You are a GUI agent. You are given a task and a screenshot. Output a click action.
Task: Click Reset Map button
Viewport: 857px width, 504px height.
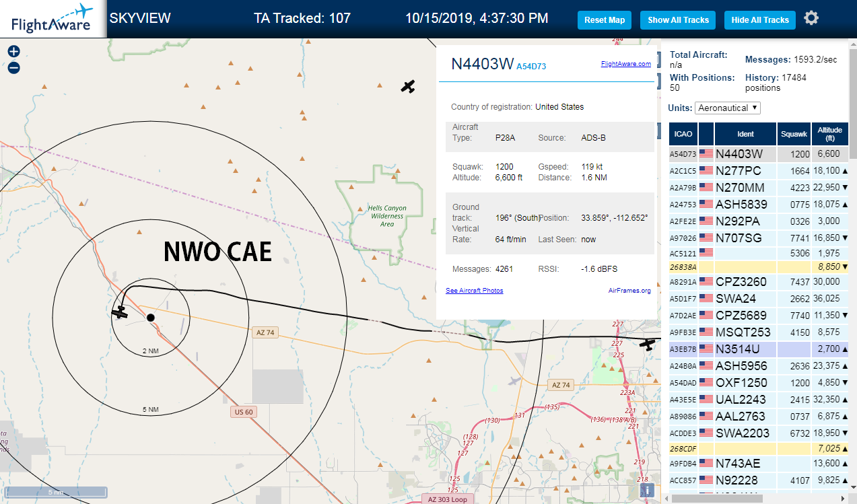pyautogui.click(x=605, y=20)
